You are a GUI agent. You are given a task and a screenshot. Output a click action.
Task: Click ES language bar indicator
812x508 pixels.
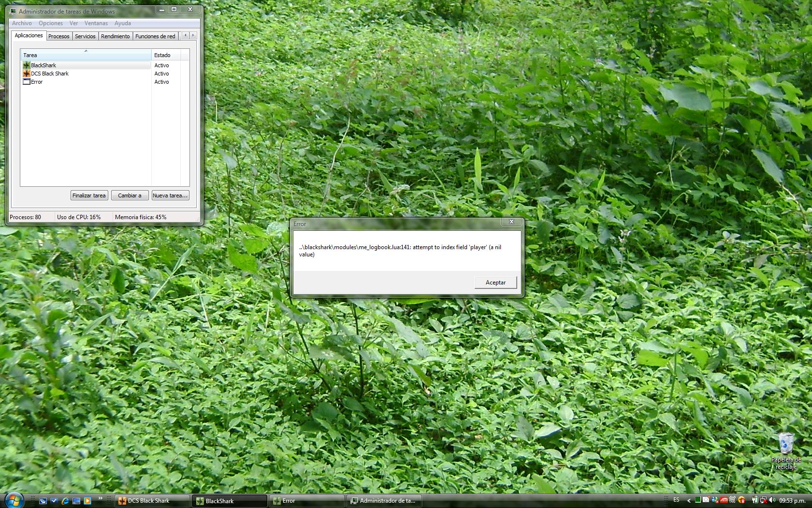point(676,500)
